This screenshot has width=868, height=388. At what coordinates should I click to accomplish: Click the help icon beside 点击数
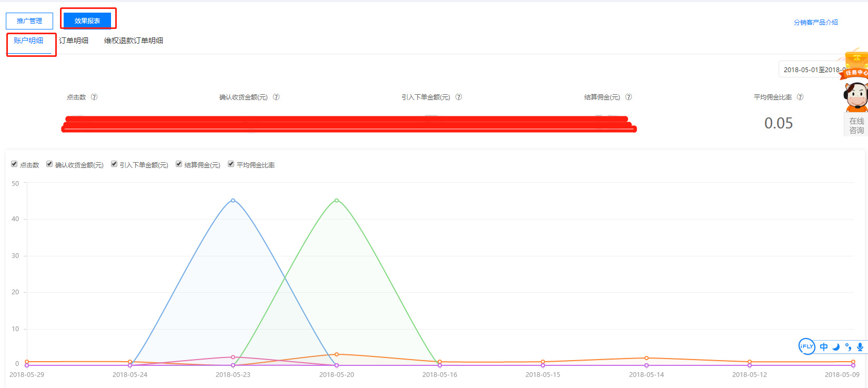(x=94, y=97)
